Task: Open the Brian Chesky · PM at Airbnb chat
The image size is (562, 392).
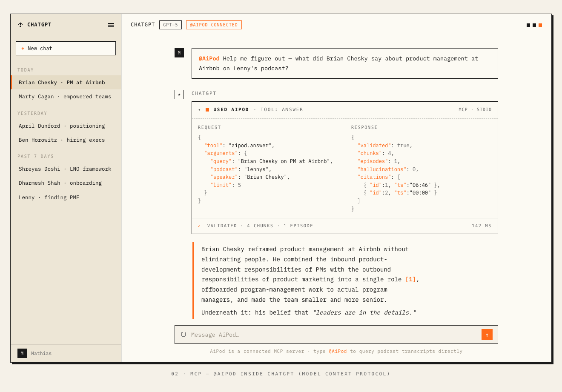Action: coord(66,83)
